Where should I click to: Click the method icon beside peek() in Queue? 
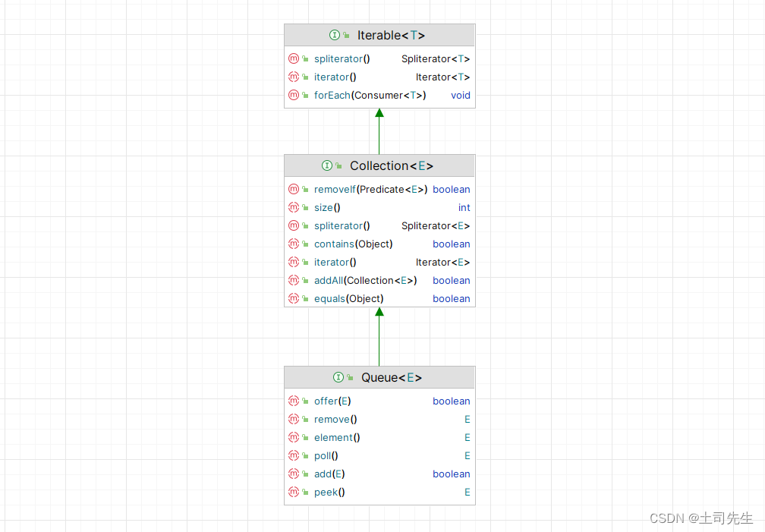click(294, 492)
